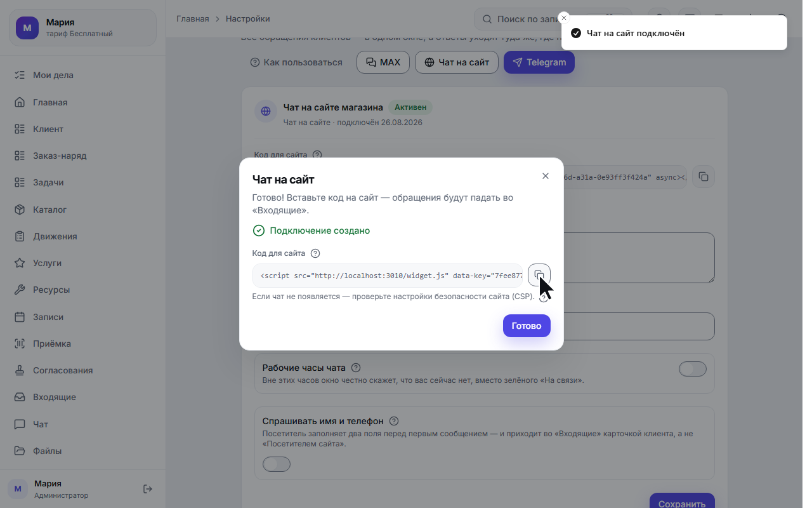The height and width of the screenshot is (508, 812).
Task: Click the search field Поиск по записям
Action: (x=553, y=19)
